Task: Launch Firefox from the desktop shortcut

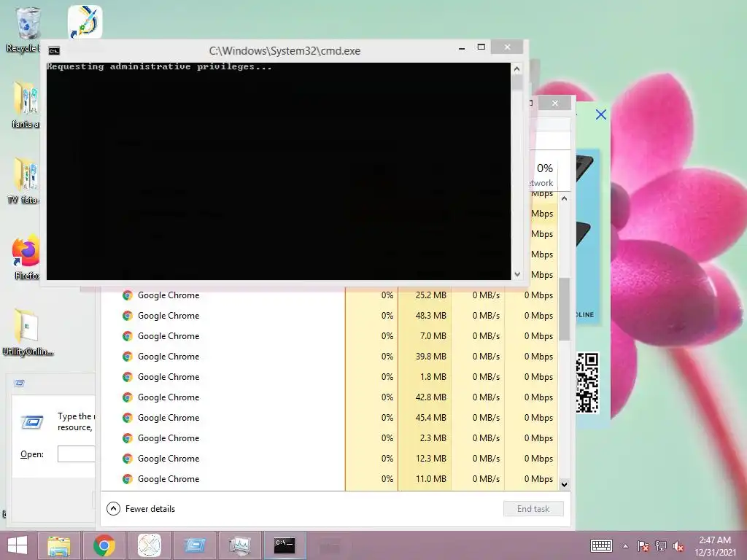Action: coord(26,256)
